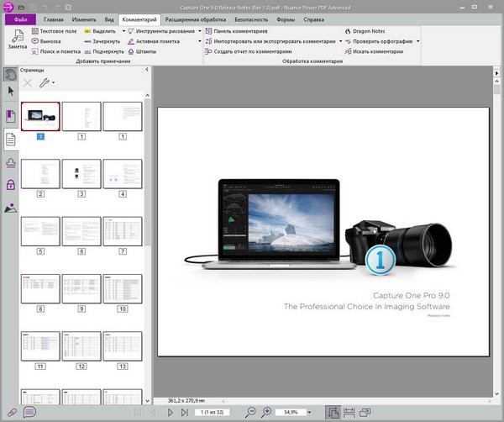504x422 pixels.
Task: Select the Hand tool in sidebar
Action: [11, 75]
